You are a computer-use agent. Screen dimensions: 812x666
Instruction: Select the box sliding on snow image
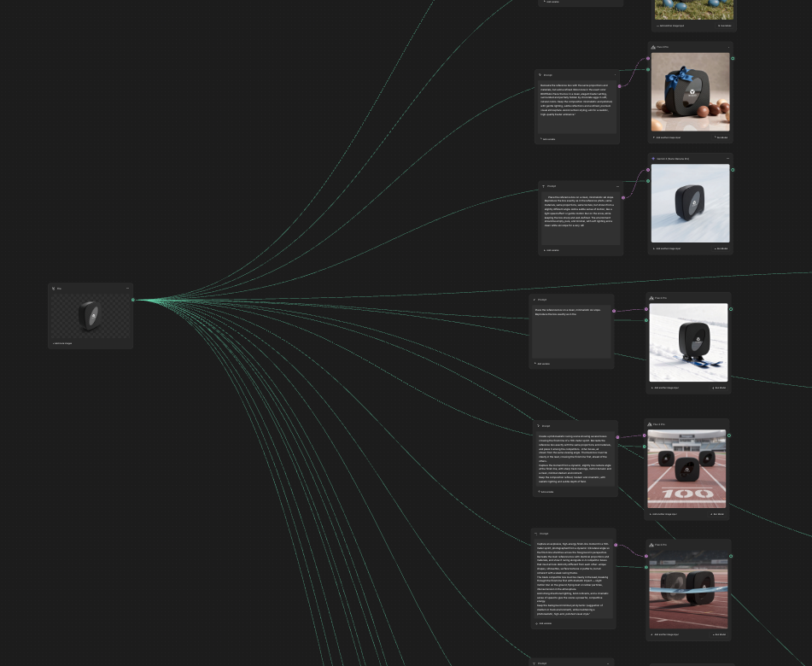click(690, 203)
